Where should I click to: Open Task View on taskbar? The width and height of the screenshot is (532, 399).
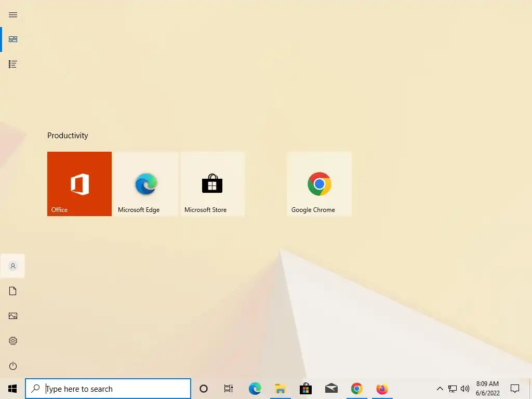(x=229, y=389)
